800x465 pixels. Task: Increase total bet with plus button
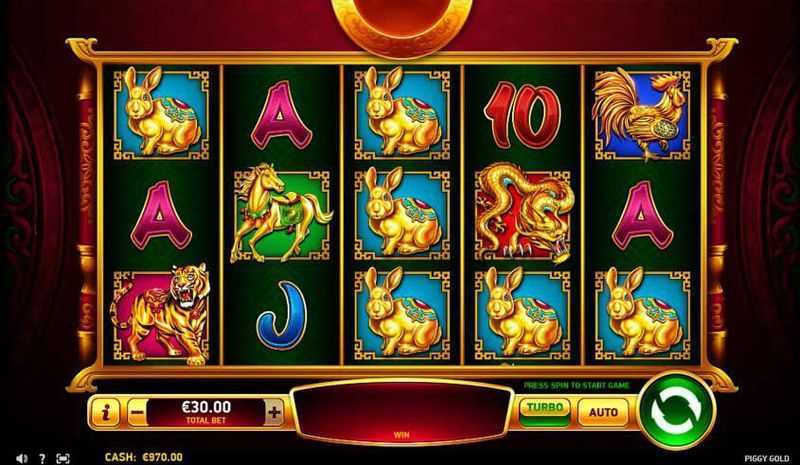pos(274,412)
